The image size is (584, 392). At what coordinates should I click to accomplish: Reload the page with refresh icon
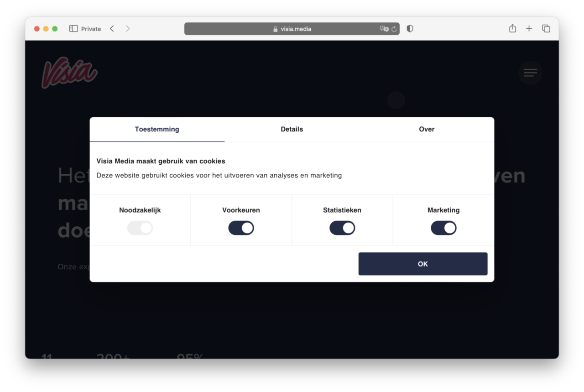pyautogui.click(x=394, y=29)
